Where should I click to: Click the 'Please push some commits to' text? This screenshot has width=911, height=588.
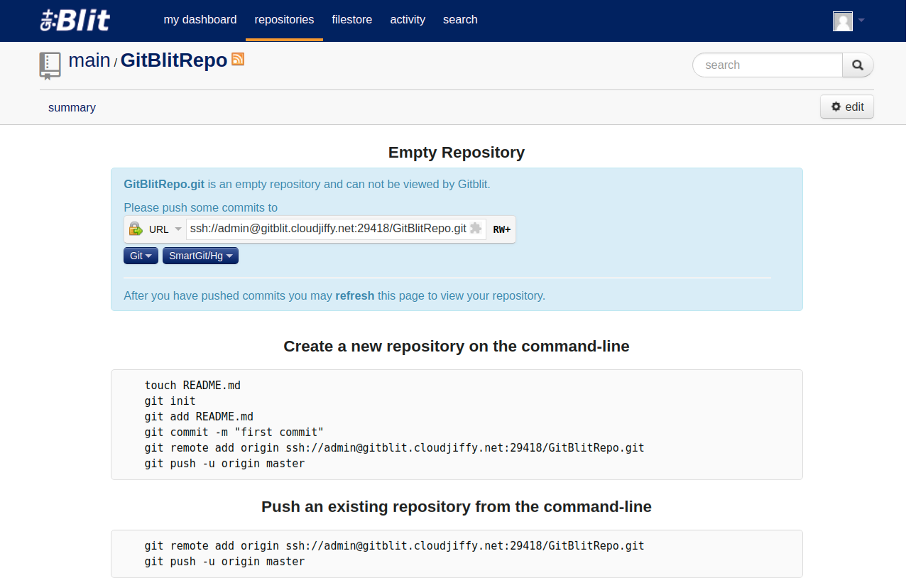(x=201, y=208)
